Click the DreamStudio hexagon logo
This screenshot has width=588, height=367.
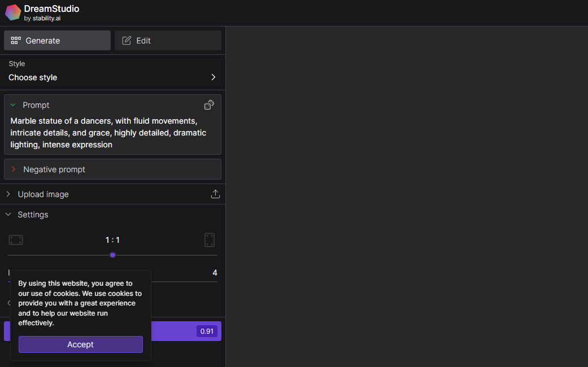point(13,12)
